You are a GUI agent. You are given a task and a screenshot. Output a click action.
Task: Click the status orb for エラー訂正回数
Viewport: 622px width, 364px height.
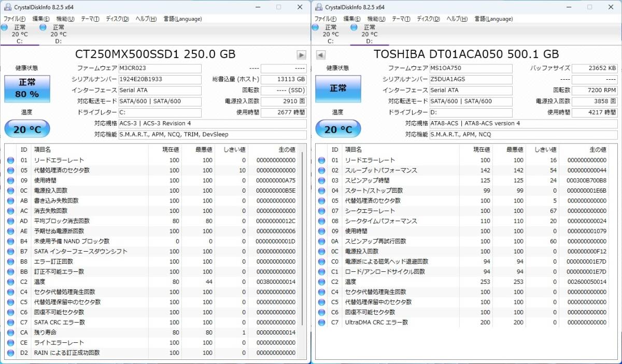coord(11,261)
